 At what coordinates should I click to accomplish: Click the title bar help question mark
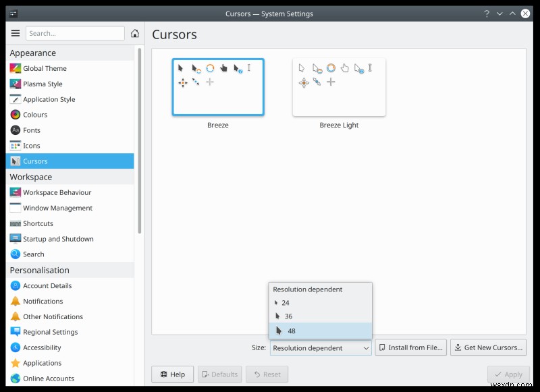(x=487, y=13)
